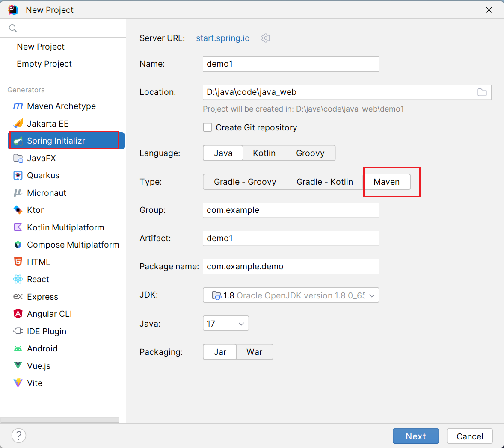Screen dimensions: 504x448
Task: Click the Android robot icon
Action: (x=18, y=348)
